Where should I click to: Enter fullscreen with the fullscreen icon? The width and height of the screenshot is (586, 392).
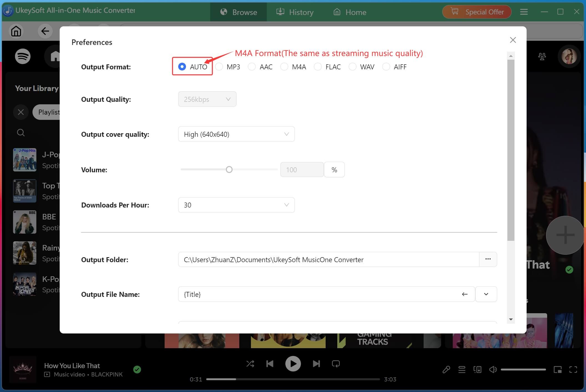pos(573,369)
